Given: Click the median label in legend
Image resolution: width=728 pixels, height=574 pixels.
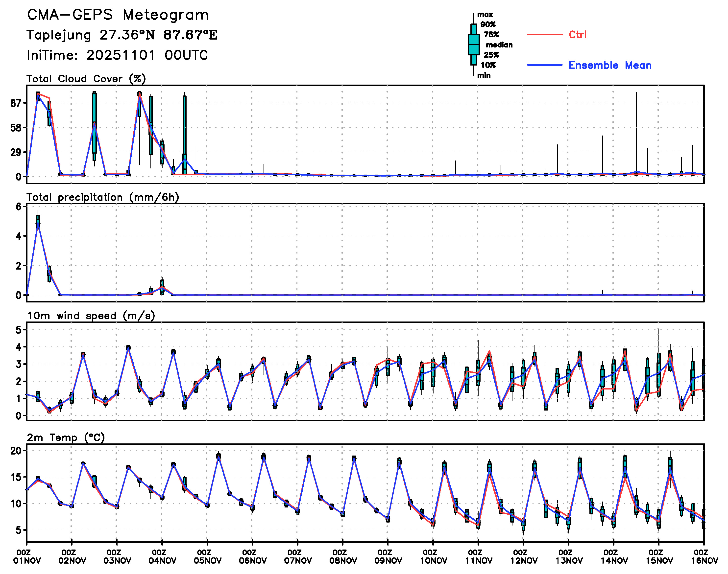Looking at the screenshot, I should (499, 45).
